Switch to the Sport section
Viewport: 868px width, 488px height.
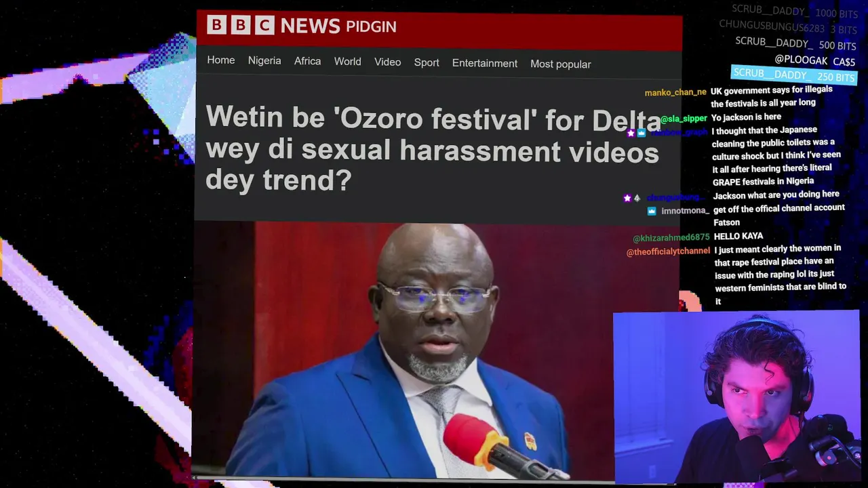coord(427,62)
